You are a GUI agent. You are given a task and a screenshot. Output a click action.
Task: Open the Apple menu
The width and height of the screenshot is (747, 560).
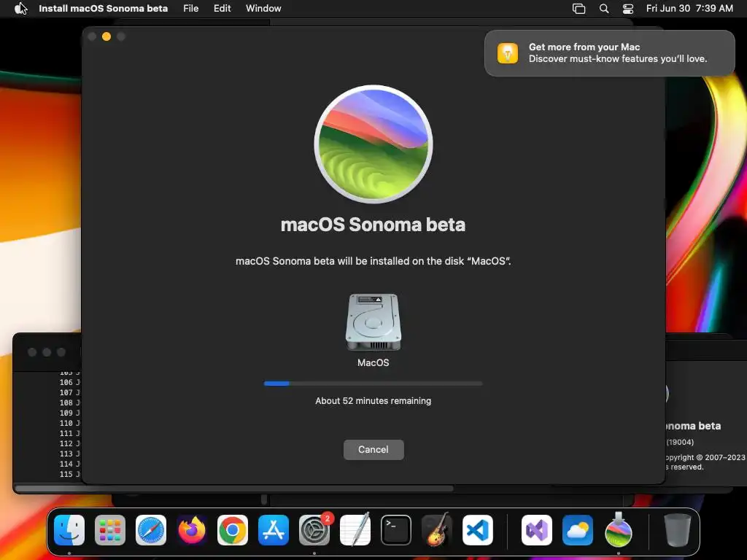(20, 8)
